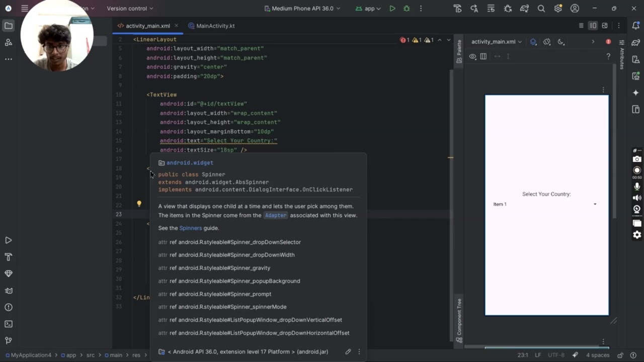Run the app with the green play button

pos(392,9)
